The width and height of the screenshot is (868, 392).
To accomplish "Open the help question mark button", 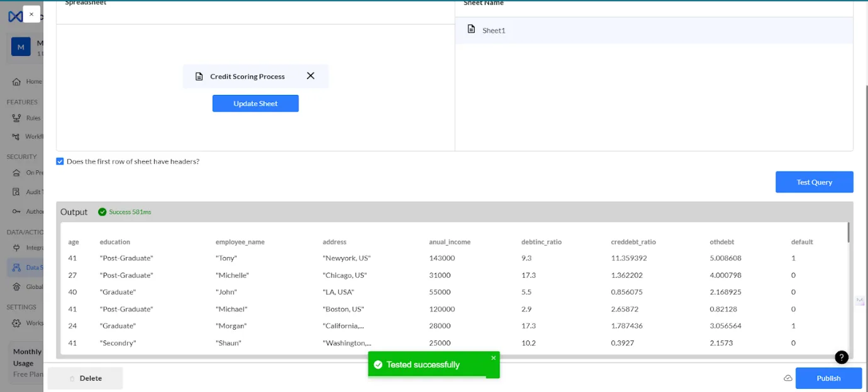I will [x=842, y=357].
